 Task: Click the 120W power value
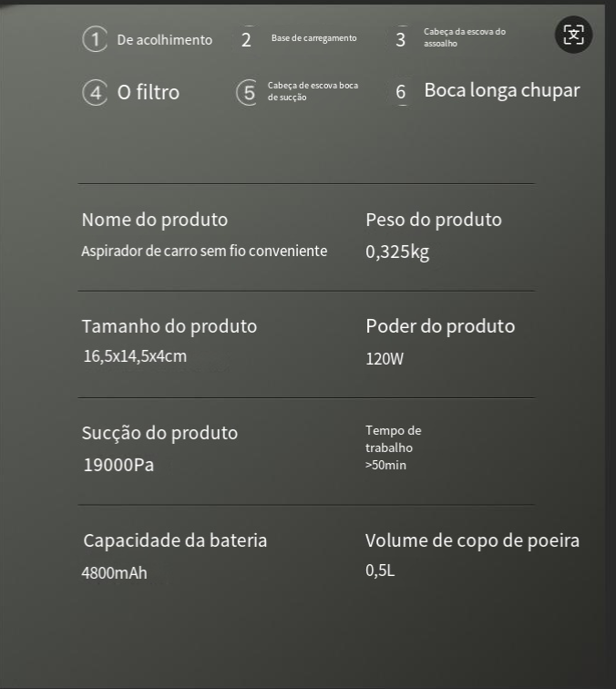click(x=385, y=358)
